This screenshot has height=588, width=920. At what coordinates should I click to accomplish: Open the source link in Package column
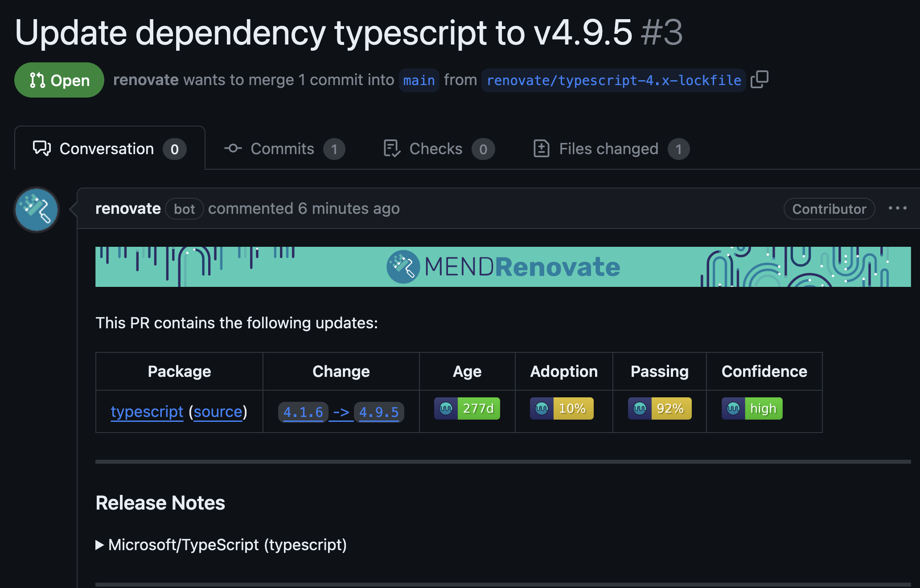click(x=218, y=412)
